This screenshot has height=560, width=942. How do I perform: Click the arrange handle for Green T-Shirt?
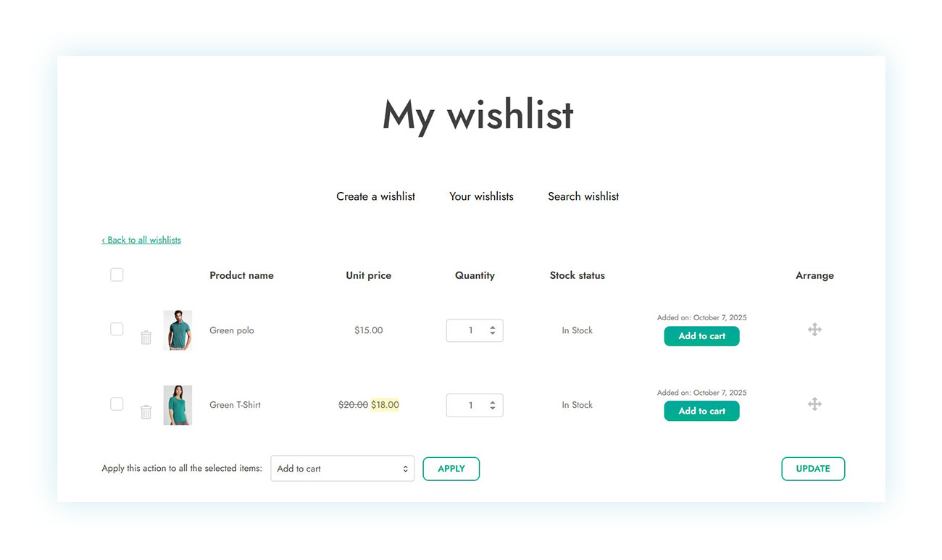coord(814,404)
